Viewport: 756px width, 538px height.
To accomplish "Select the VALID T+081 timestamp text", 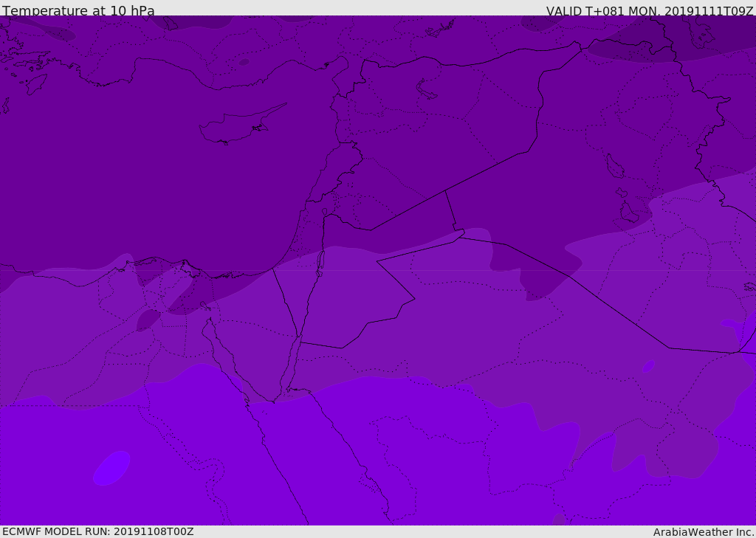I will [650, 10].
